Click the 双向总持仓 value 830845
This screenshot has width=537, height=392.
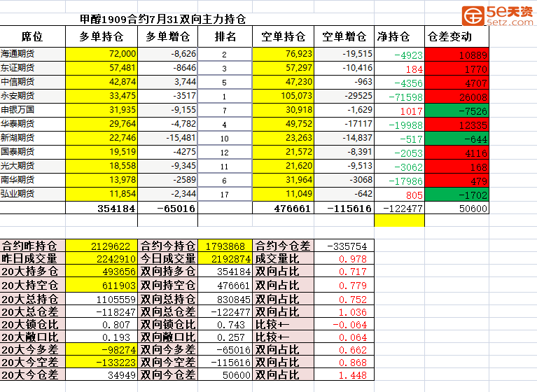(x=225, y=299)
